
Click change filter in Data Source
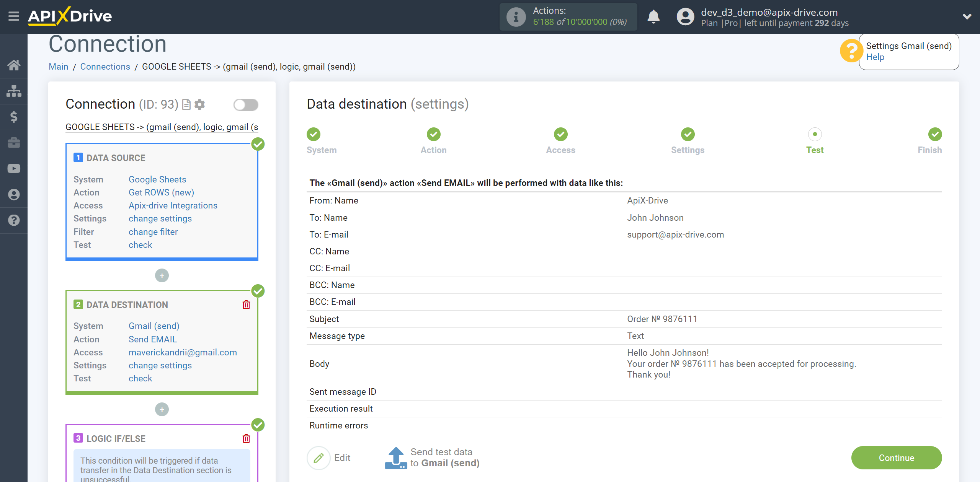(x=153, y=232)
